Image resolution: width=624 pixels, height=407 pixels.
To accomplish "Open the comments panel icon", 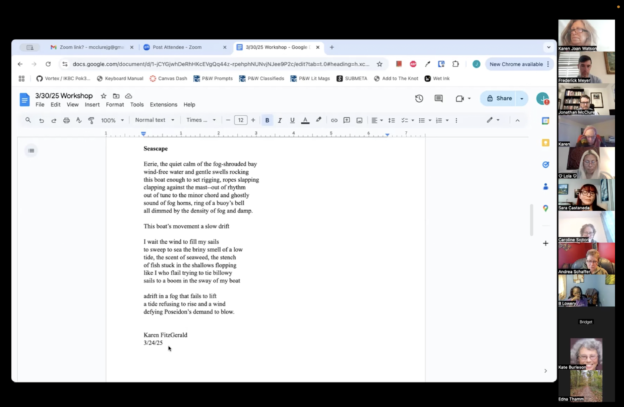I will [439, 98].
